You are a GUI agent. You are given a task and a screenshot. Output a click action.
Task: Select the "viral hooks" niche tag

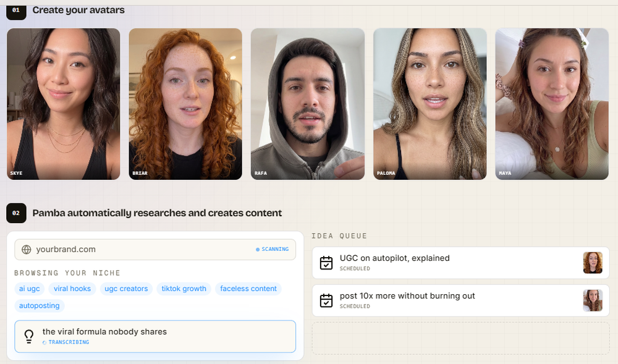72,289
